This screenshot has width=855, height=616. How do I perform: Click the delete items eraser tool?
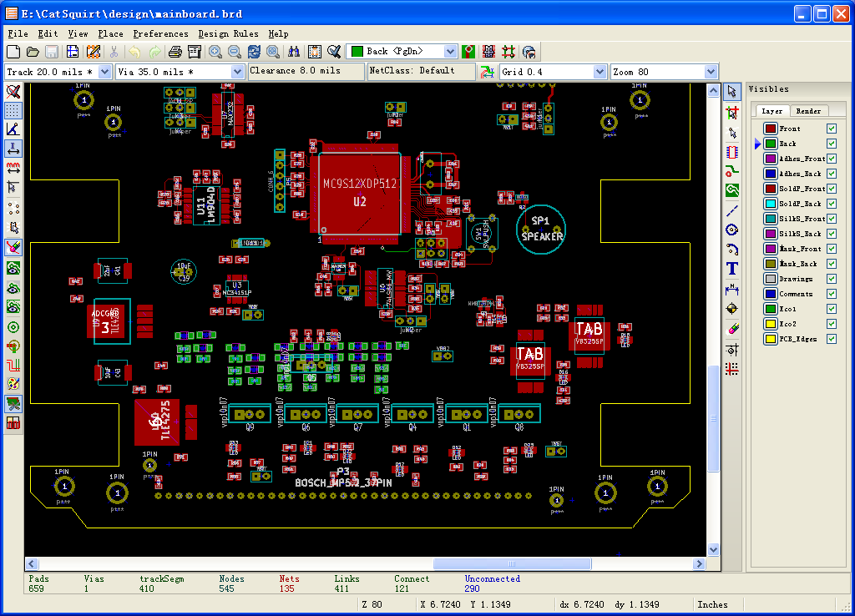(x=732, y=329)
